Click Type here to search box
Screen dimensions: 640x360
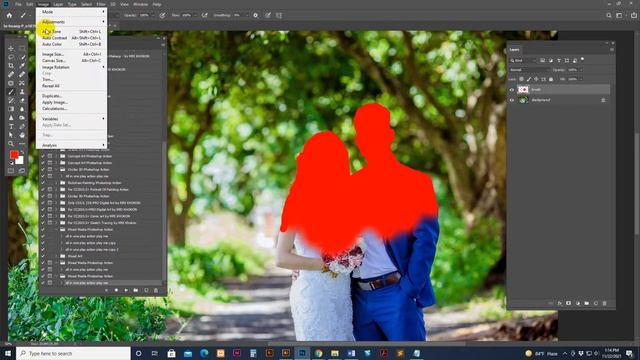pyautogui.click(x=73, y=353)
